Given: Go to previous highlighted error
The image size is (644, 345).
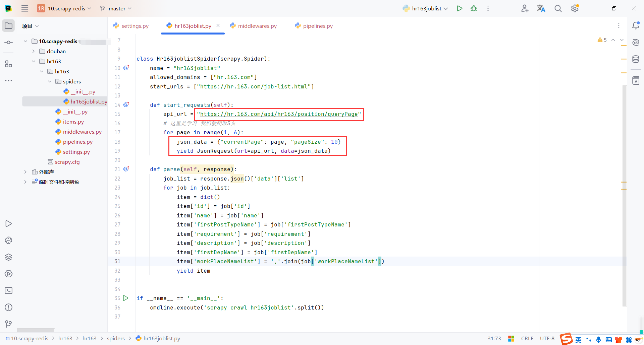Looking at the screenshot, I should [x=613, y=40].
